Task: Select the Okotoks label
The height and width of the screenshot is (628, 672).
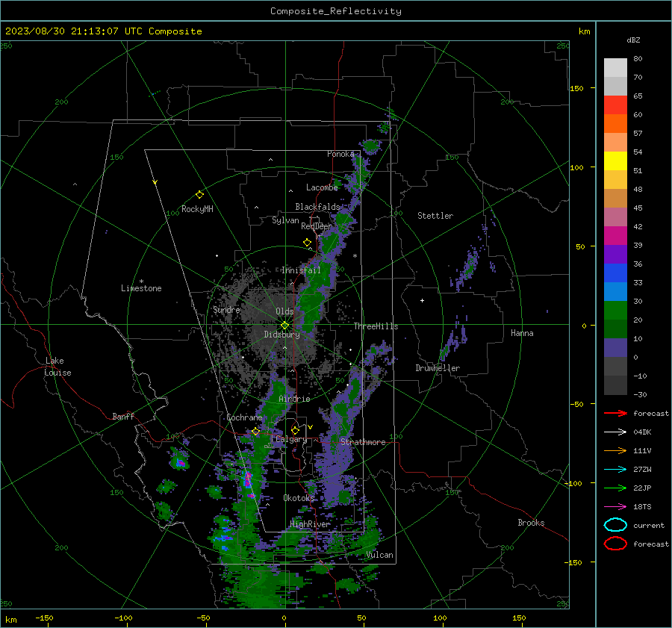Action: tap(299, 498)
